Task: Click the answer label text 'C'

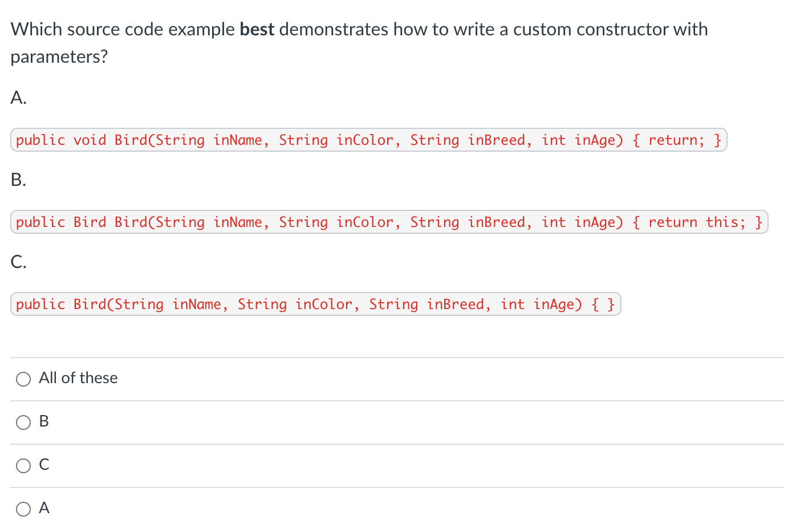Action: pos(44,465)
